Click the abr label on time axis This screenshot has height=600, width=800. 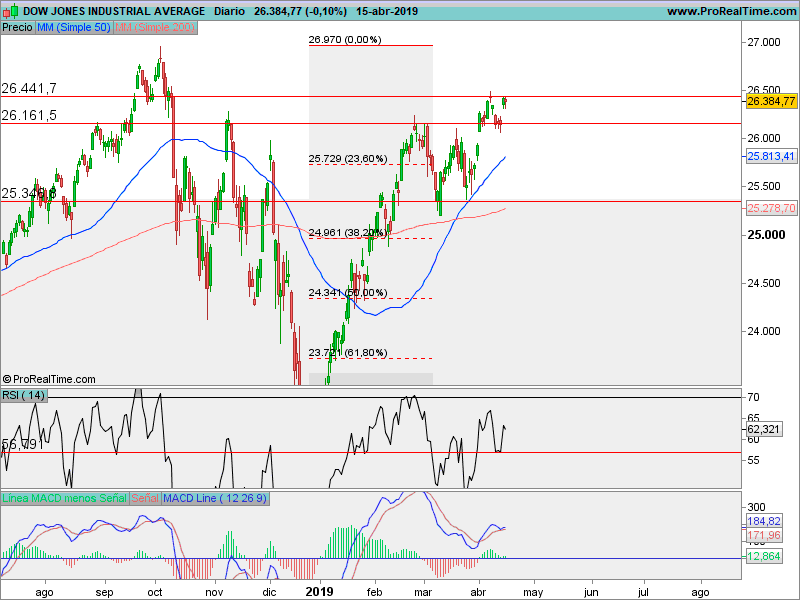coord(478,592)
